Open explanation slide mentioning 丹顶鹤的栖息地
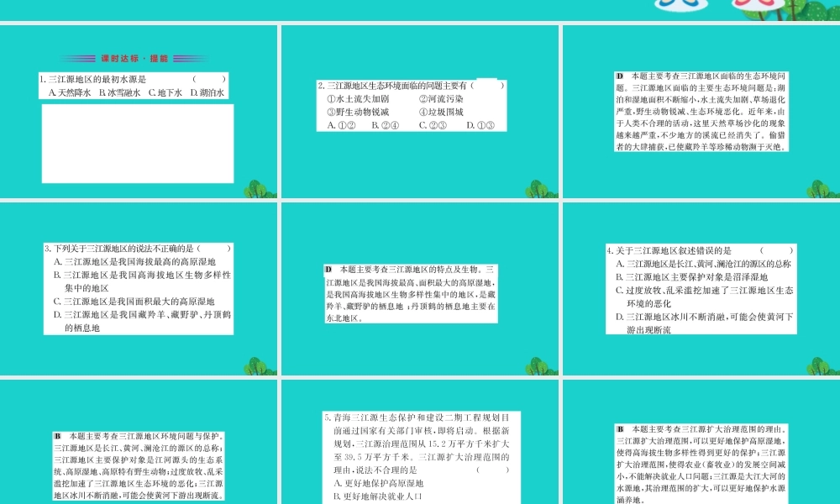The width and height of the screenshot is (840, 504). (x=420, y=289)
